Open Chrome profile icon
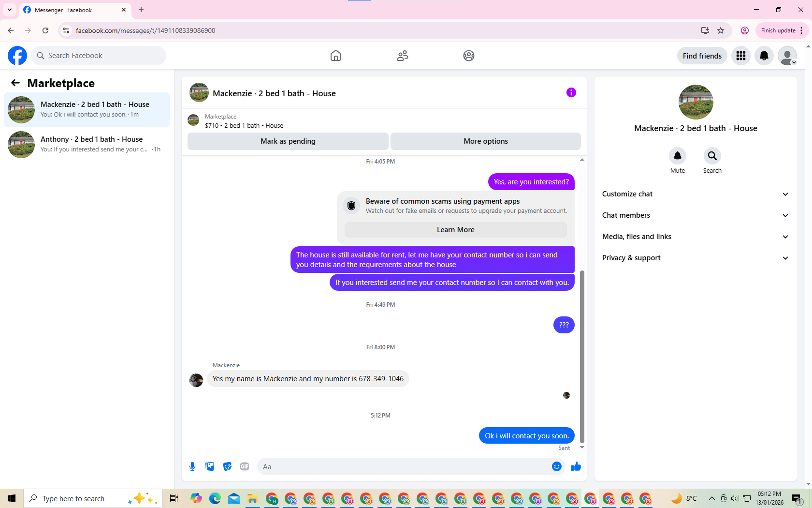812x508 pixels. [745, 30]
